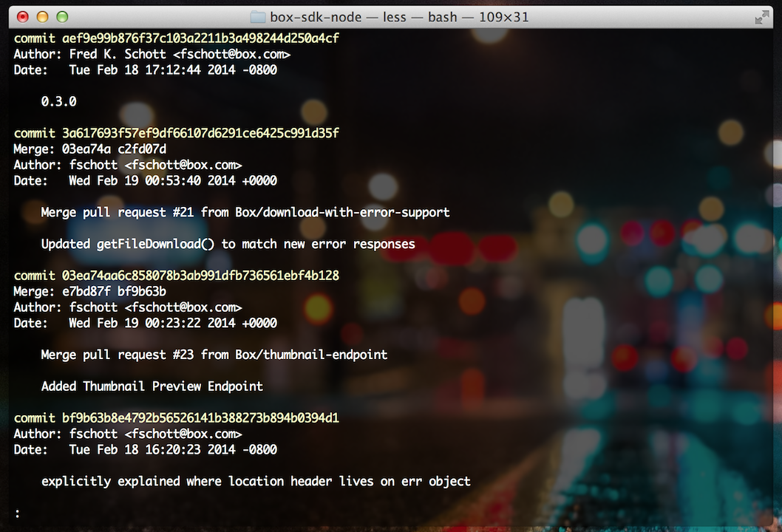Click the red close window button

22,17
